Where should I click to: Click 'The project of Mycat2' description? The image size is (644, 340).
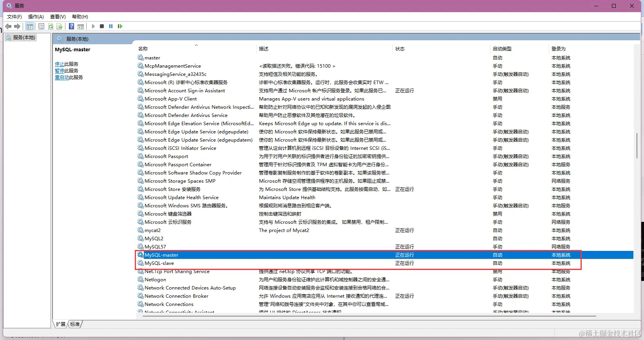[284, 230]
